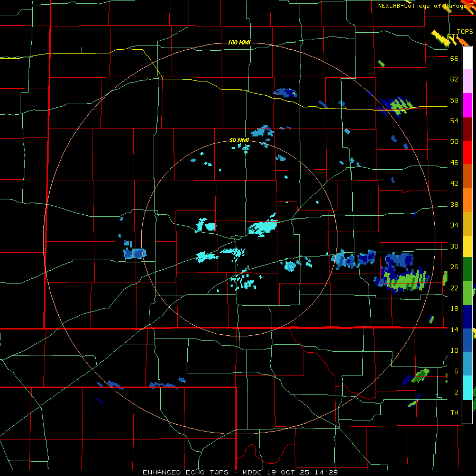Click the '30' legend value
Image resolution: width=476 pixels, height=476 pixels.
[454, 246]
